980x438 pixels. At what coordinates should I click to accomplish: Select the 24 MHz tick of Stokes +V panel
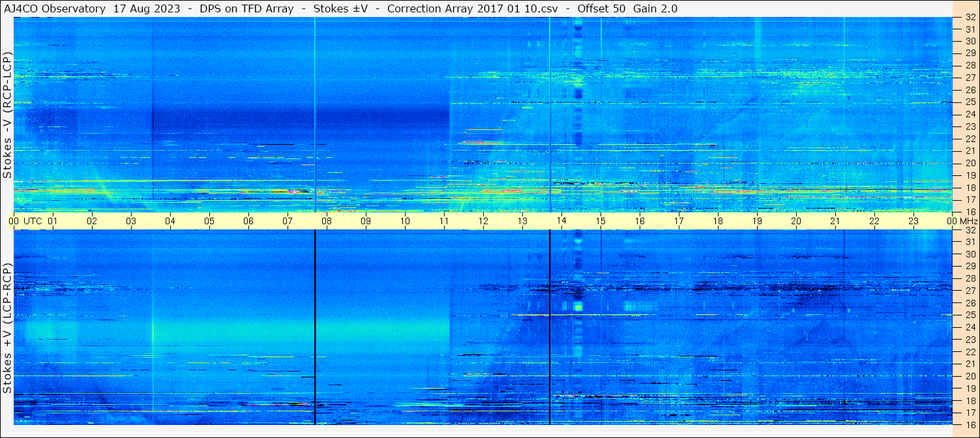(x=970, y=327)
